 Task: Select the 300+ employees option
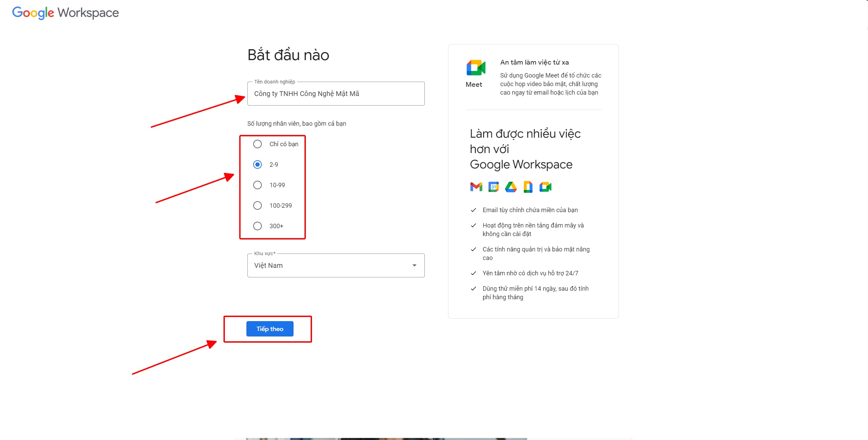(x=257, y=226)
